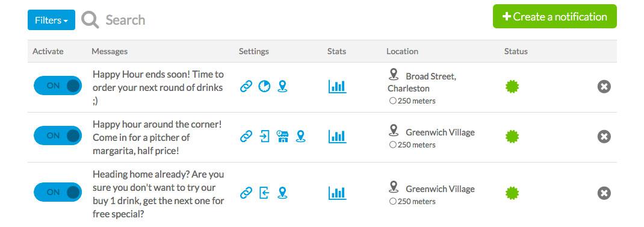Click the Location column header

coord(402,51)
